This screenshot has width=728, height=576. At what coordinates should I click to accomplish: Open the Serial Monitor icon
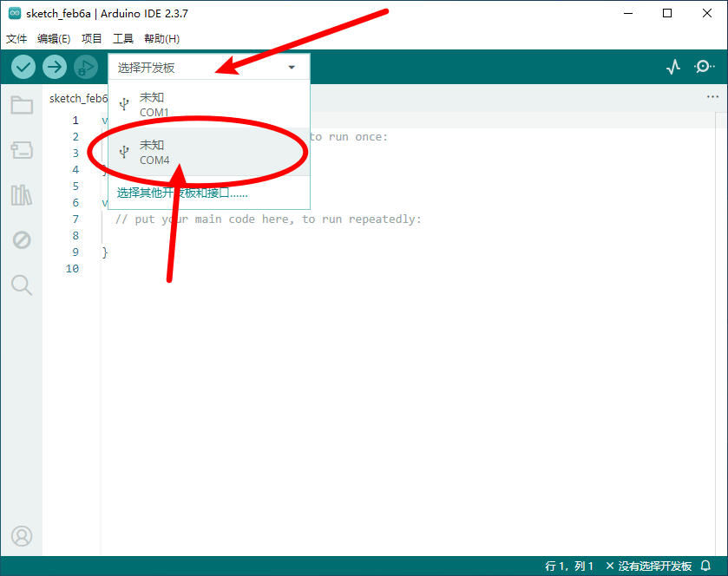[704, 67]
